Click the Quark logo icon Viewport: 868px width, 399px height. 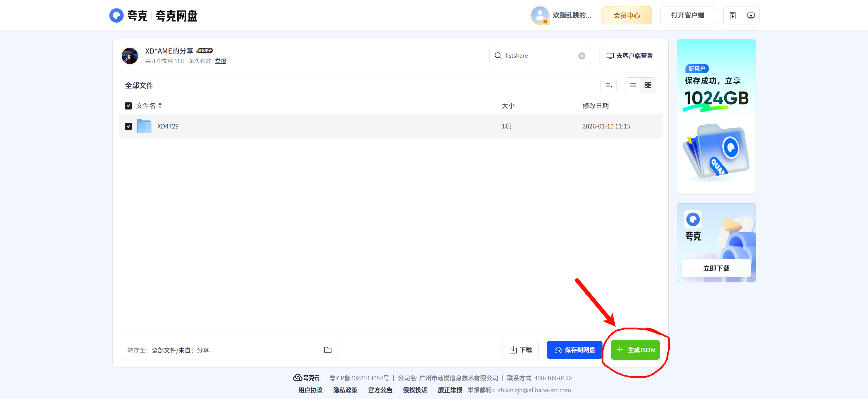click(x=116, y=16)
